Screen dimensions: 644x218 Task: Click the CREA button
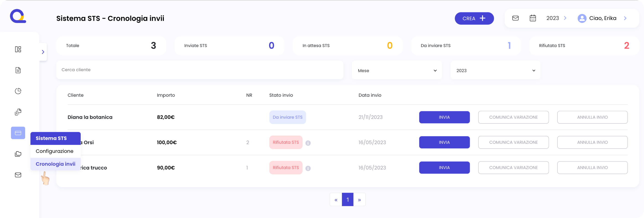474,18
